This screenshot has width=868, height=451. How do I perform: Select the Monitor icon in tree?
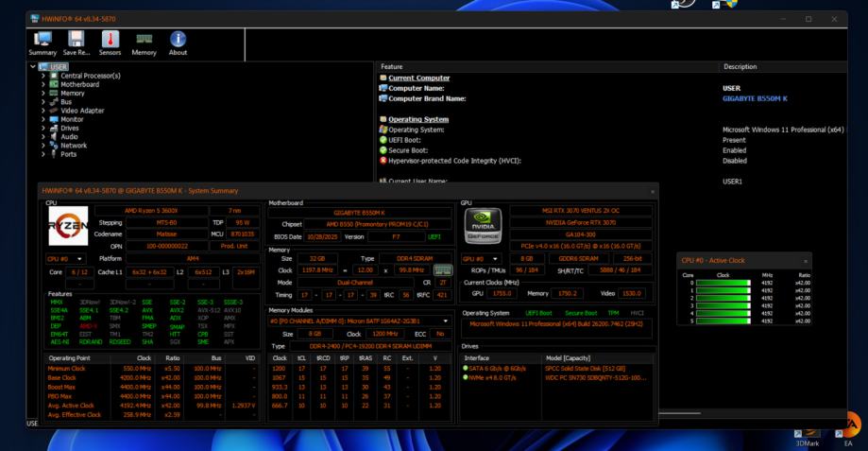[54, 119]
